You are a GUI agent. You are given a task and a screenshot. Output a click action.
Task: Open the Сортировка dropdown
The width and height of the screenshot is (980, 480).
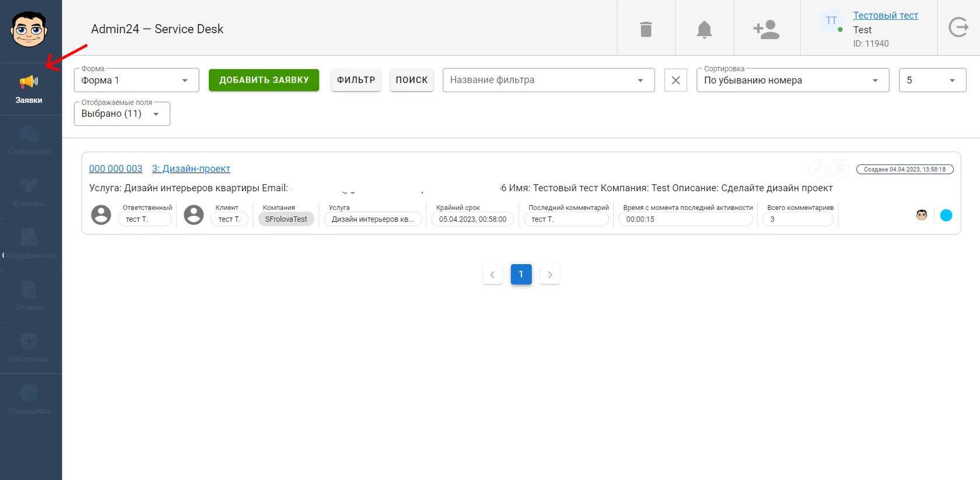point(792,80)
